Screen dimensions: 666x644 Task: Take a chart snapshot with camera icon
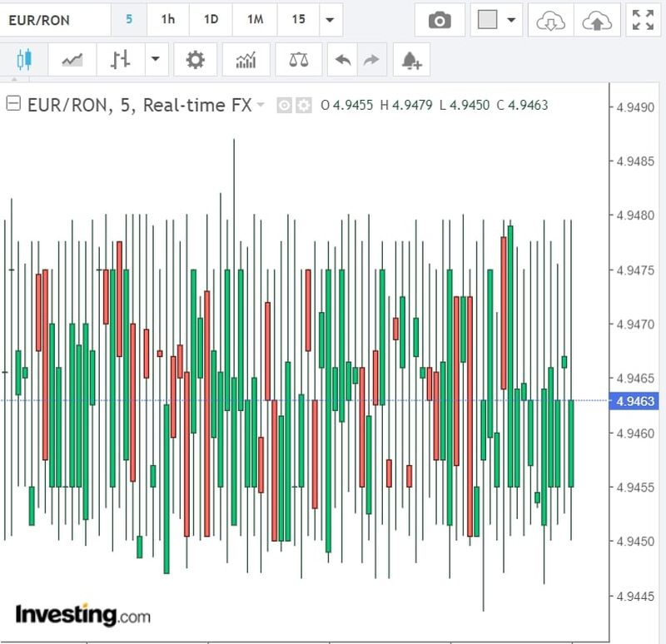[439, 21]
